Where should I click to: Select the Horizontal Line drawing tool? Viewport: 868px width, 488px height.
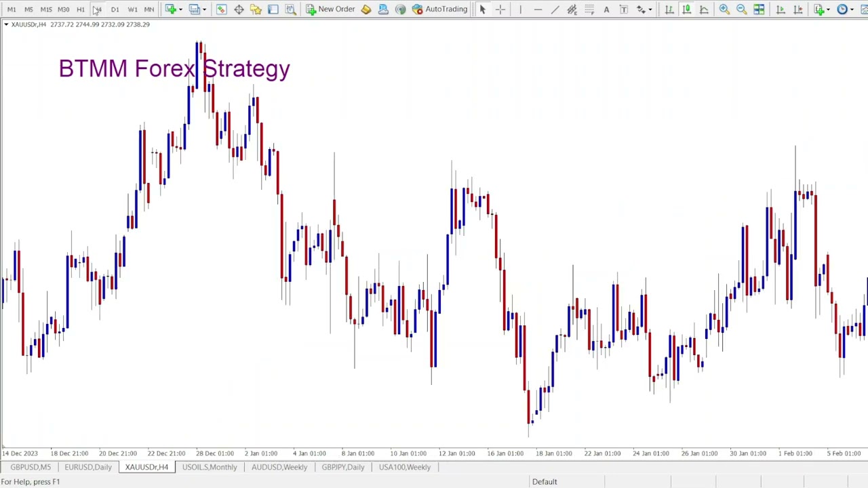pyautogui.click(x=538, y=9)
